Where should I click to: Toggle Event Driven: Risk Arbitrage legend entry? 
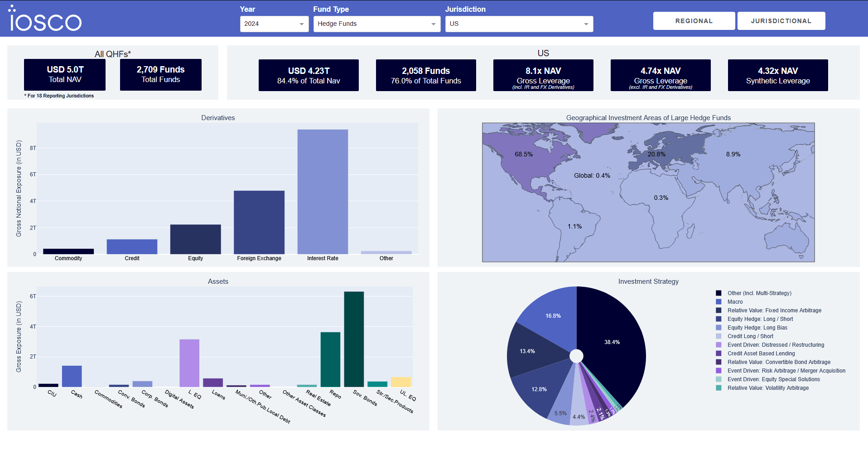tap(781, 371)
